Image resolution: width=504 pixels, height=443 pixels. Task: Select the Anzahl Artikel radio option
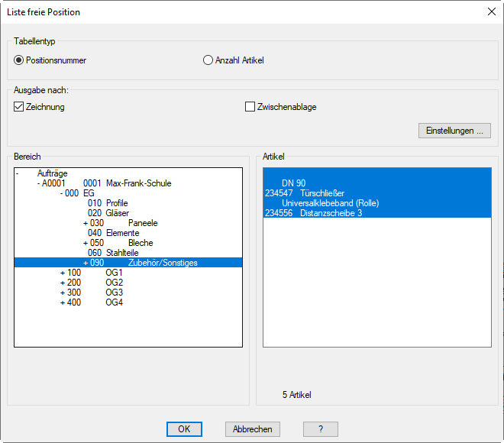pos(208,60)
